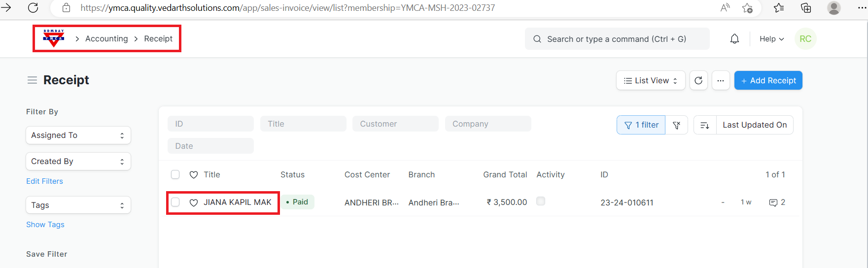The height and width of the screenshot is (268, 868).
Task: Open the Help menu
Action: pyautogui.click(x=771, y=39)
